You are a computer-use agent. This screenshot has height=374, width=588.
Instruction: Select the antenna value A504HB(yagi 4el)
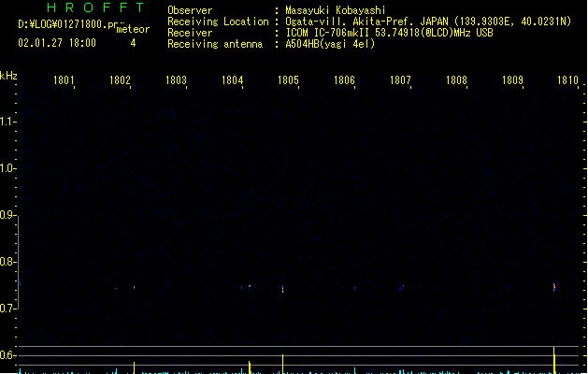330,44
